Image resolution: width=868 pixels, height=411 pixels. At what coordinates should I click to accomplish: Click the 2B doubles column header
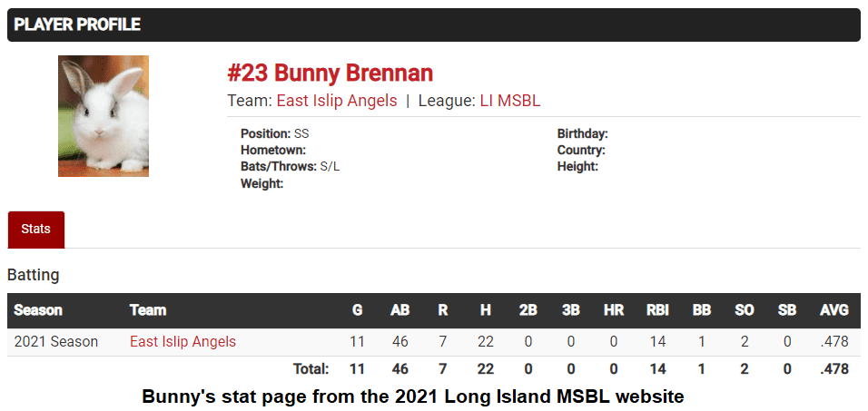(x=528, y=310)
